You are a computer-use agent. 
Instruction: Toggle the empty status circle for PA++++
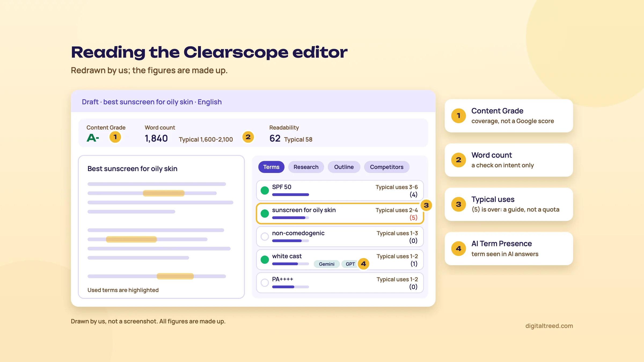pos(265,283)
